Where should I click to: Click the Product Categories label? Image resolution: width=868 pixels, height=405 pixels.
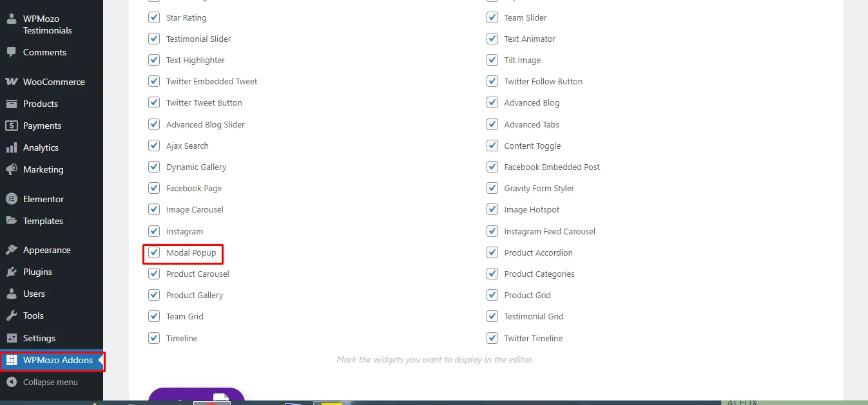tap(539, 274)
